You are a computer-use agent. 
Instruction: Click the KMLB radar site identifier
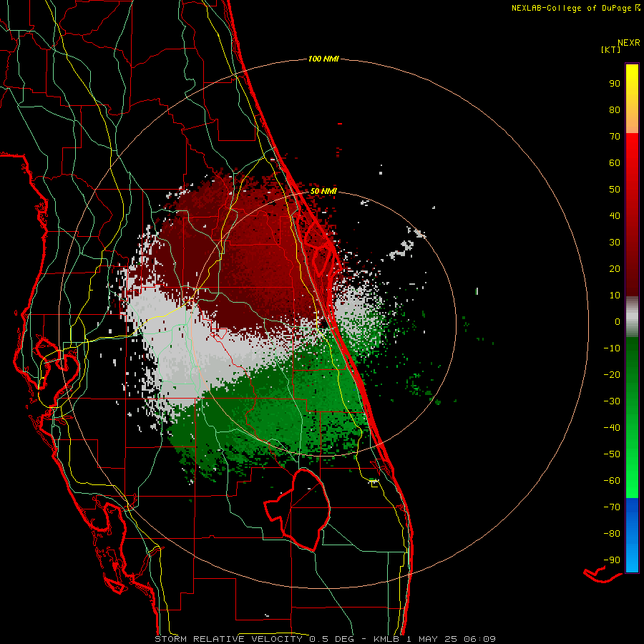point(386,639)
